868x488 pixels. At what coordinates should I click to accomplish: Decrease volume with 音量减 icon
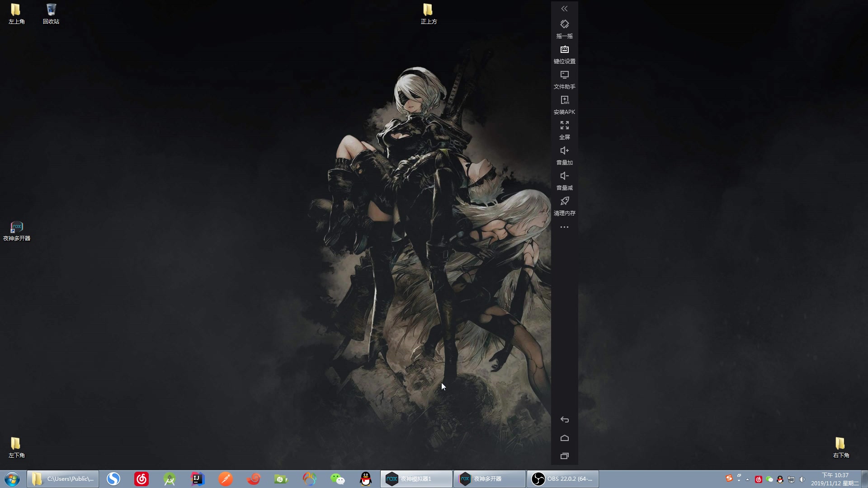pos(564,176)
